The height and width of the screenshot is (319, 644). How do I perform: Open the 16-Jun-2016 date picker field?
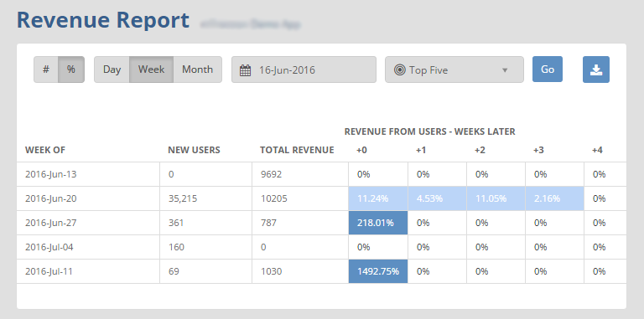point(304,69)
